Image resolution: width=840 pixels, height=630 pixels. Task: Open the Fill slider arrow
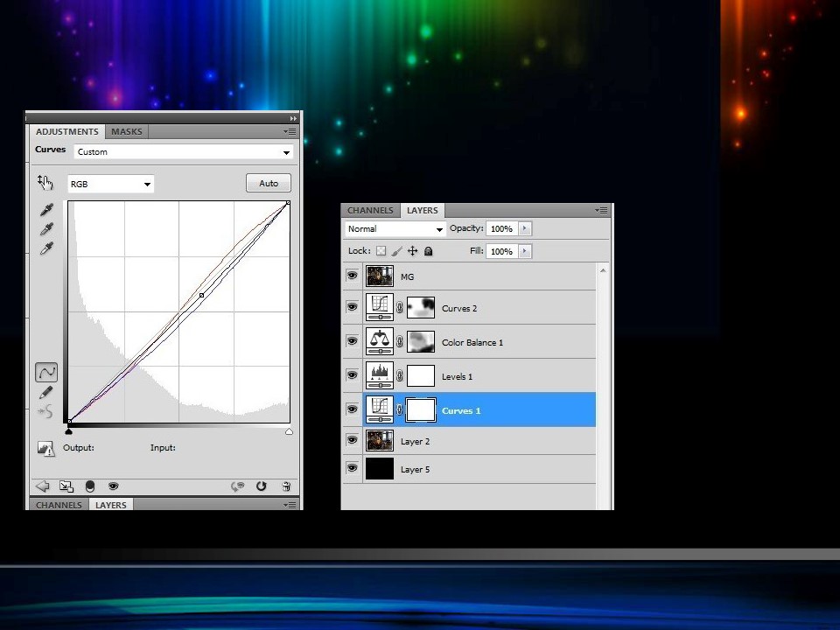coord(524,251)
